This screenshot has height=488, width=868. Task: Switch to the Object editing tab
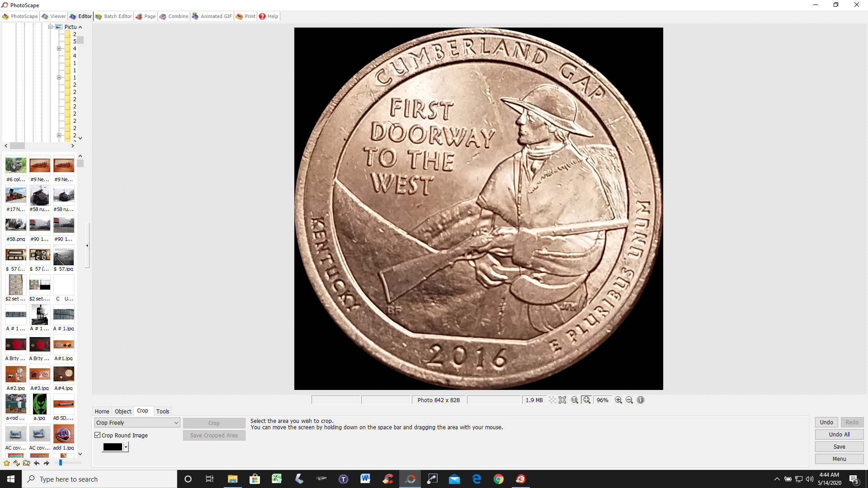123,411
